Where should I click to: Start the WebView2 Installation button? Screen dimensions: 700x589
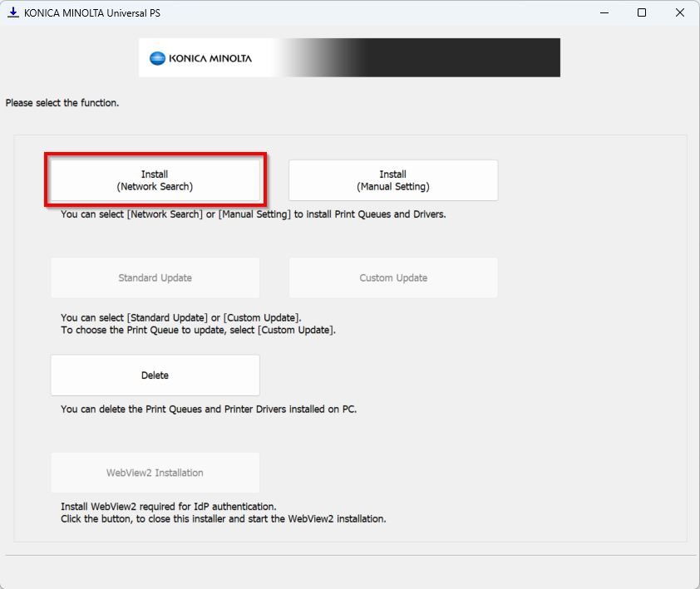pos(155,473)
